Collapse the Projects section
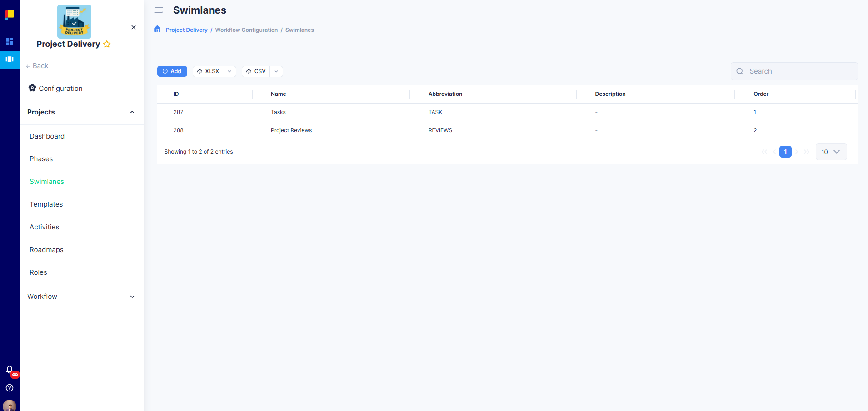Viewport: 868px width, 411px height. pyautogui.click(x=132, y=112)
